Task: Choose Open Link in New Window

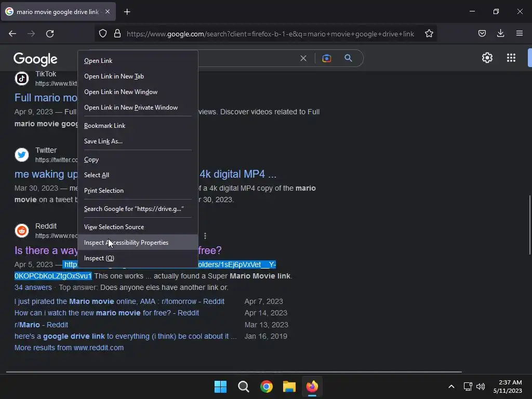Action: 138,92
